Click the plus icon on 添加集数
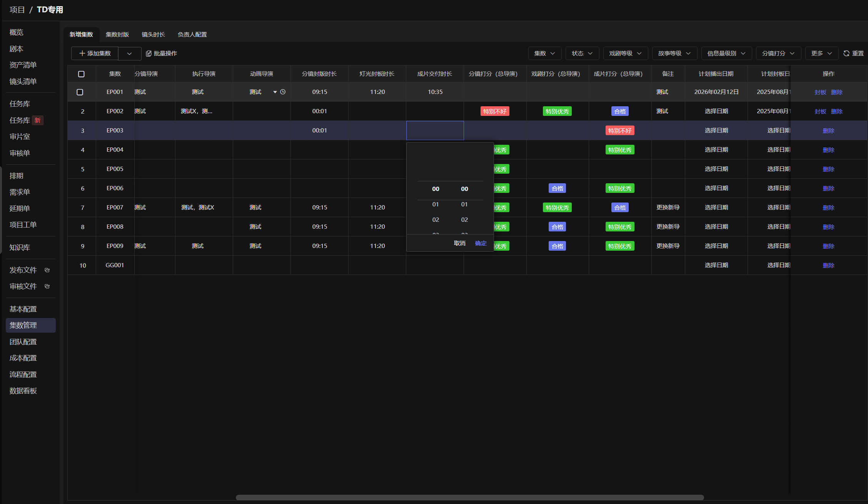The width and height of the screenshot is (868, 504). tap(82, 53)
